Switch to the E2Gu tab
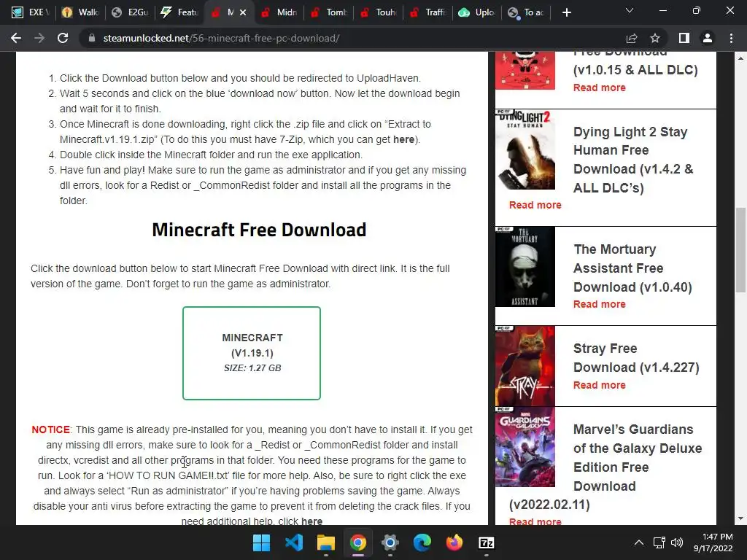 click(x=130, y=12)
